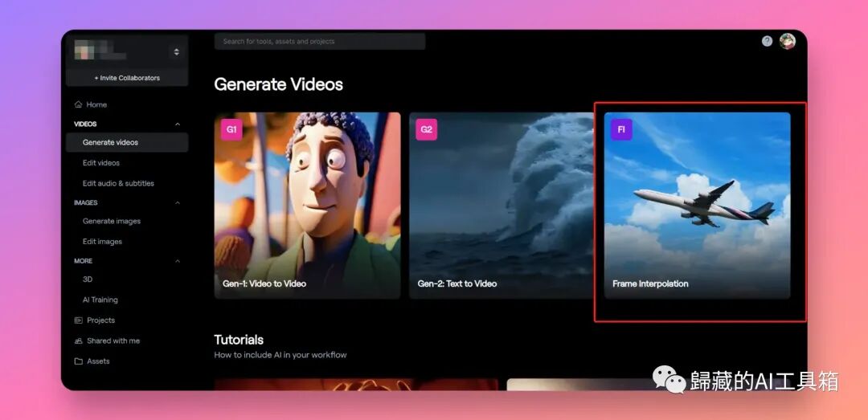The image size is (868, 420).
Task: Open Gen-2: Text to Video card
Action: tap(502, 206)
